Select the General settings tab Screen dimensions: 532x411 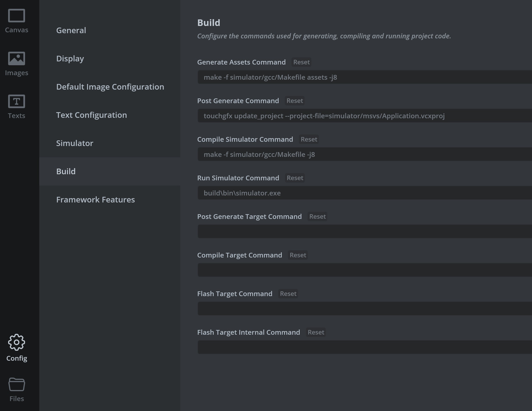(x=71, y=30)
